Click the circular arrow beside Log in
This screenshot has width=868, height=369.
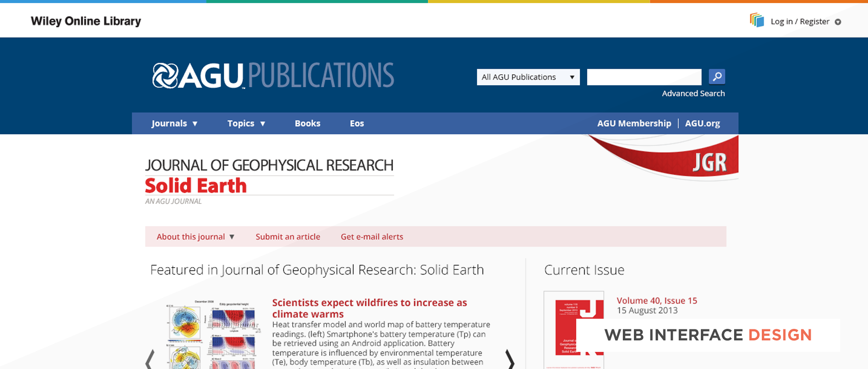[x=838, y=22]
